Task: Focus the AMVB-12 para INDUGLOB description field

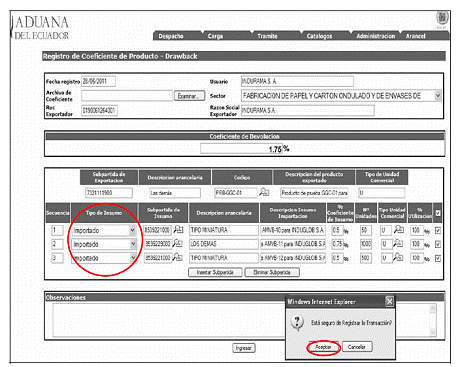Action: [x=293, y=258]
